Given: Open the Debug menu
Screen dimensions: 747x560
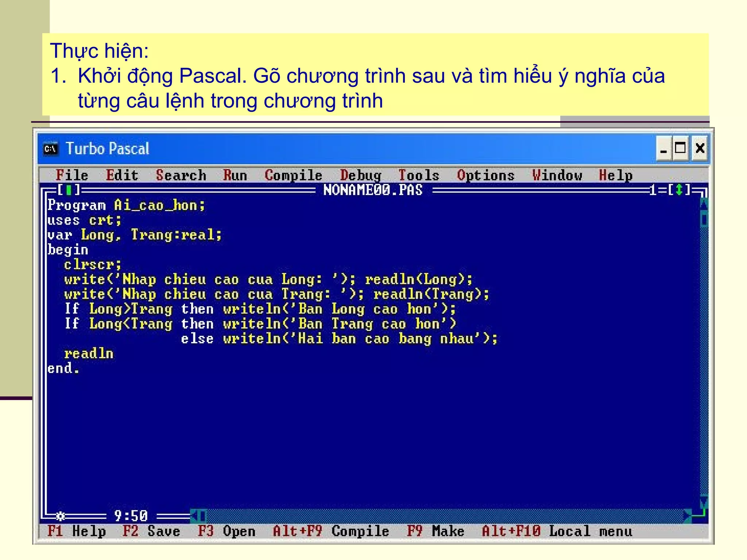Looking at the screenshot, I should (361, 175).
